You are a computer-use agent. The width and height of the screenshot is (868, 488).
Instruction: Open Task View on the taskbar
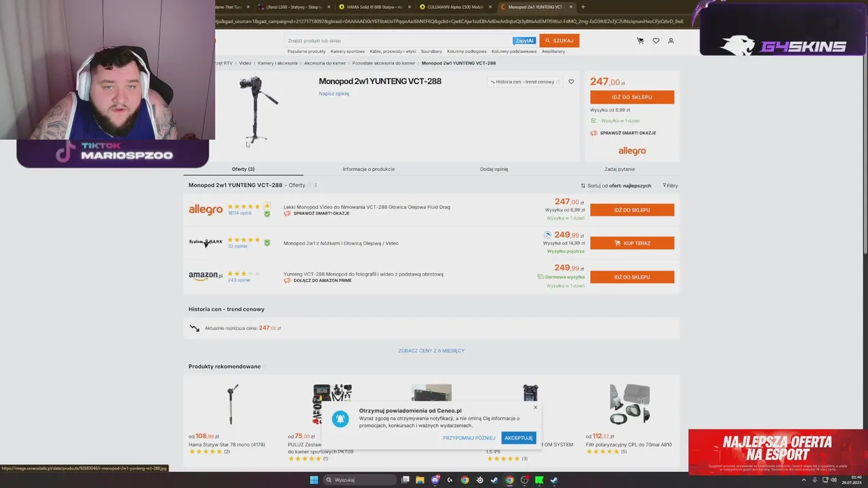[x=406, y=480]
